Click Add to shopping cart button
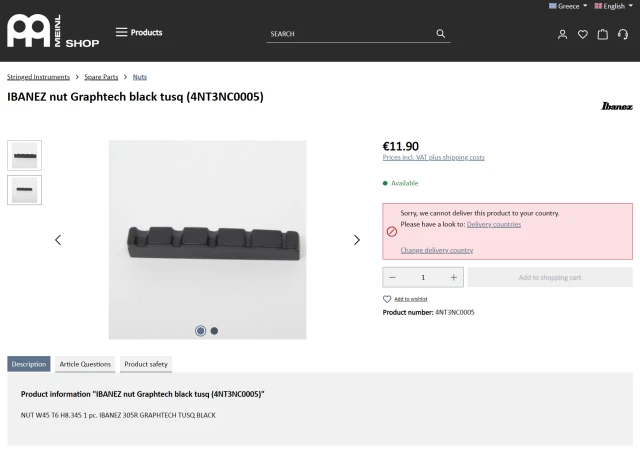 click(550, 278)
